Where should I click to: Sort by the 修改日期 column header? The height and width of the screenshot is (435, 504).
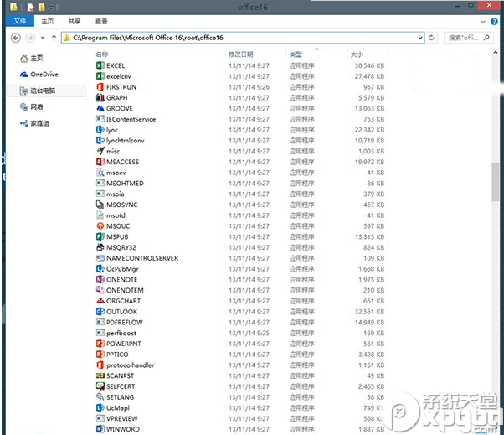click(241, 54)
